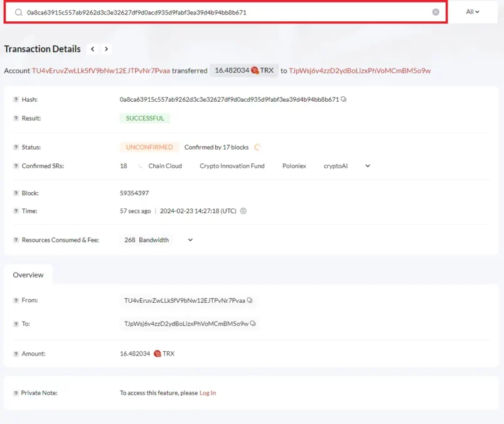The height and width of the screenshot is (424, 504).
Task: Go to the previous transaction arrow
Action: click(x=93, y=49)
